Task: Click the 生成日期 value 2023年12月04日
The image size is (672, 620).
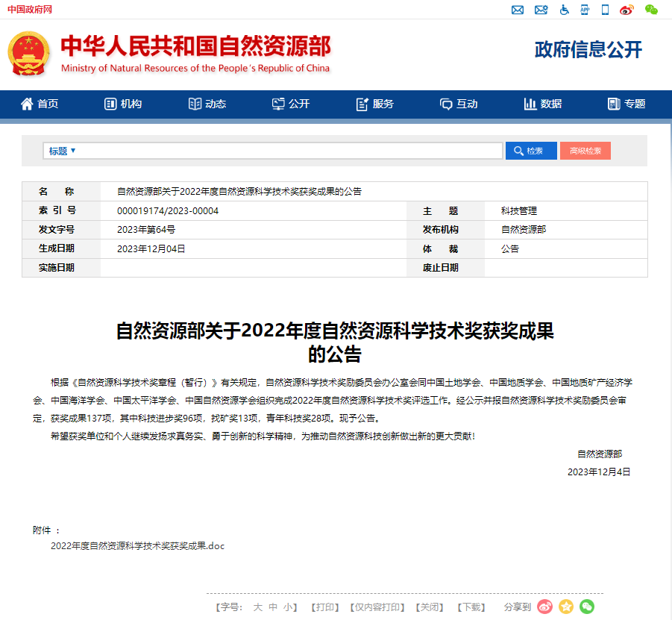Action: (x=151, y=248)
